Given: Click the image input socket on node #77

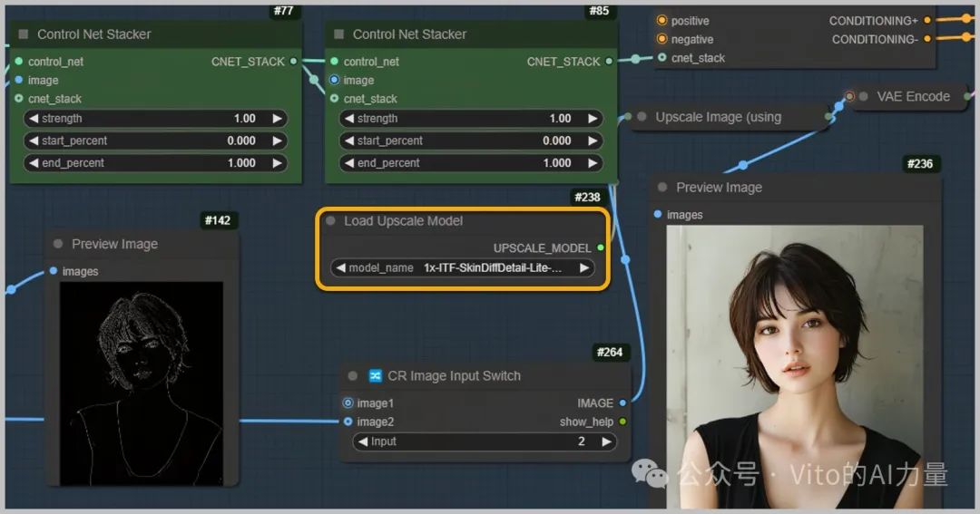Looking at the screenshot, I should coord(19,80).
